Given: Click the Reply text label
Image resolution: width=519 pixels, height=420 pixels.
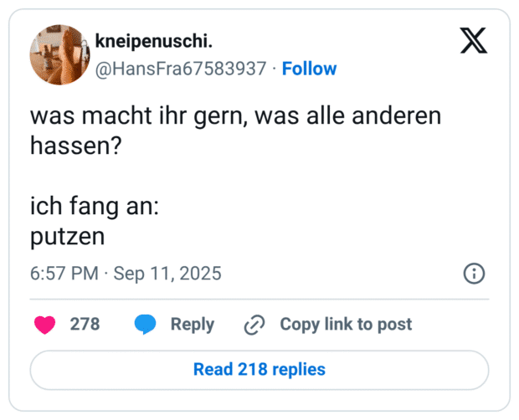Looking at the screenshot, I should tap(193, 325).
